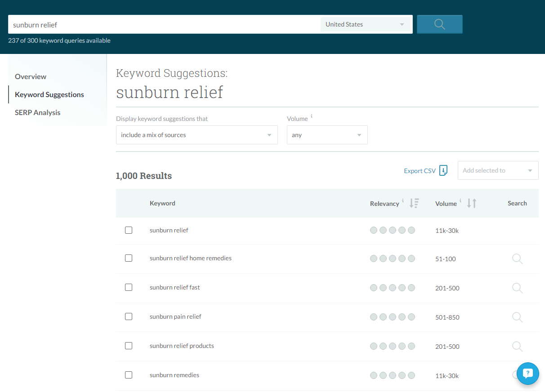Tick the checkbox beside 'sunburn relief products'
The image size is (545, 392).
point(129,346)
